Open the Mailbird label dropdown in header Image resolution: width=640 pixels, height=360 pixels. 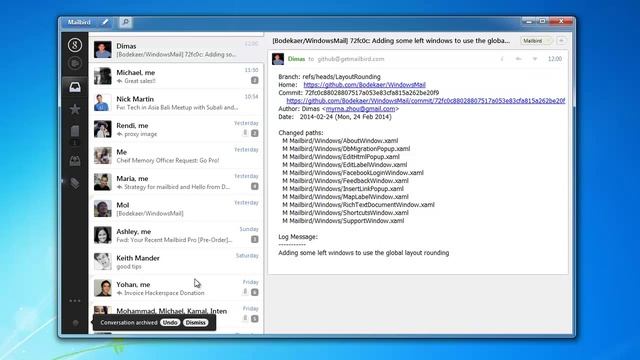tap(537, 41)
